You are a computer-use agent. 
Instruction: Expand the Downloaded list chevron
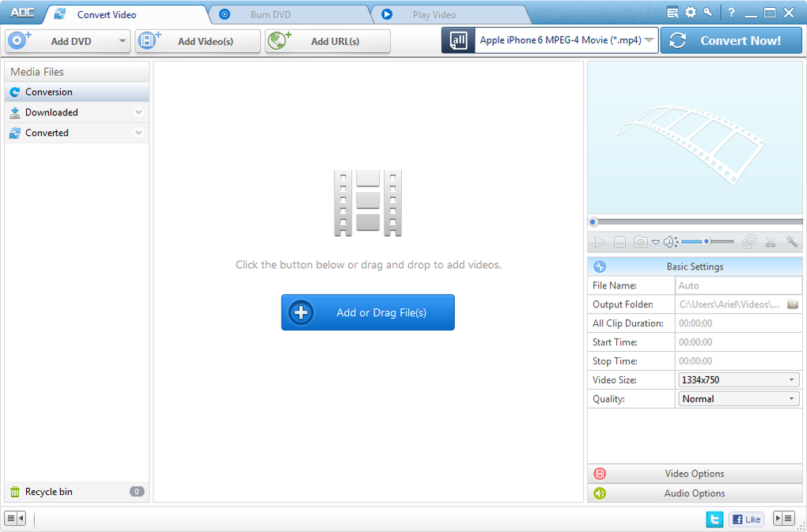pos(138,112)
